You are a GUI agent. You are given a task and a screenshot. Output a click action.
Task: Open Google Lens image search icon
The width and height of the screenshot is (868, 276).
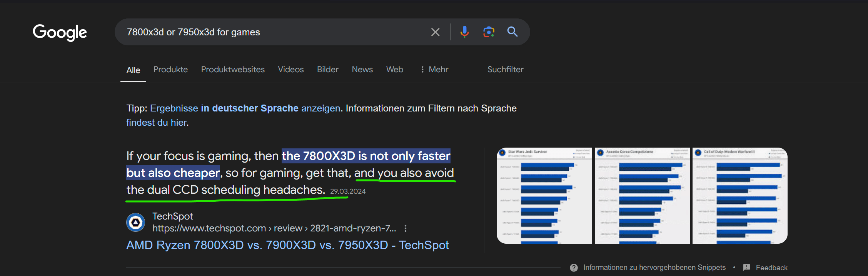tap(489, 32)
